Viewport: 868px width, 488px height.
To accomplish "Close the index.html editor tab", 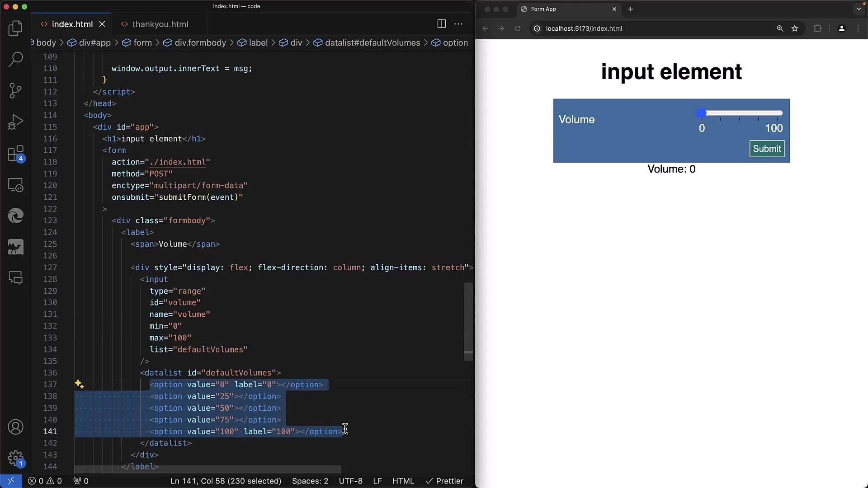I will coord(102,24).
